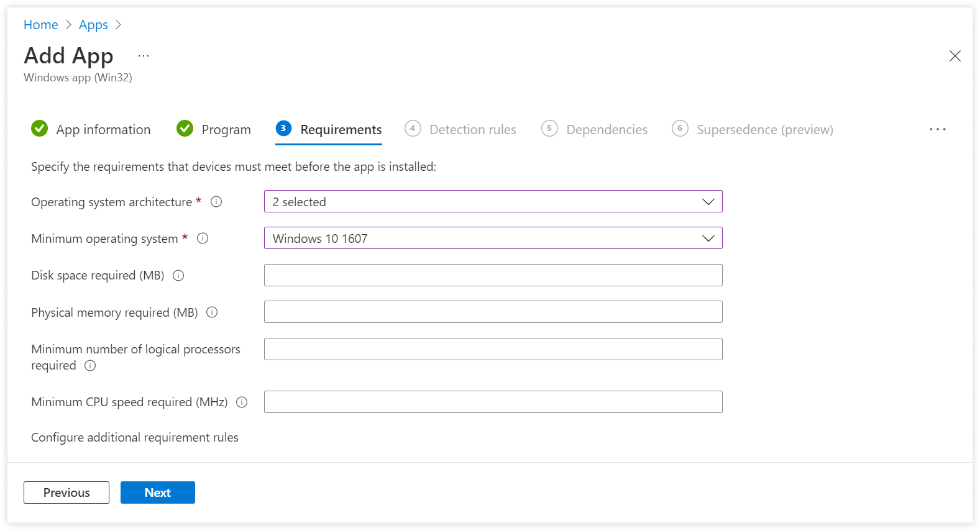
Task: Click info icon for logical processors required
Action: (90, 366)
